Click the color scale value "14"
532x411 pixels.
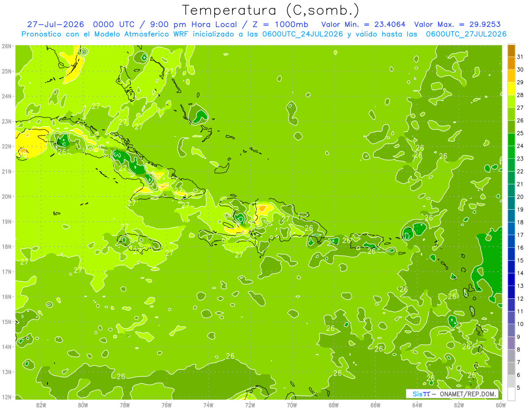pyautogui.click(x=520, y=273)
